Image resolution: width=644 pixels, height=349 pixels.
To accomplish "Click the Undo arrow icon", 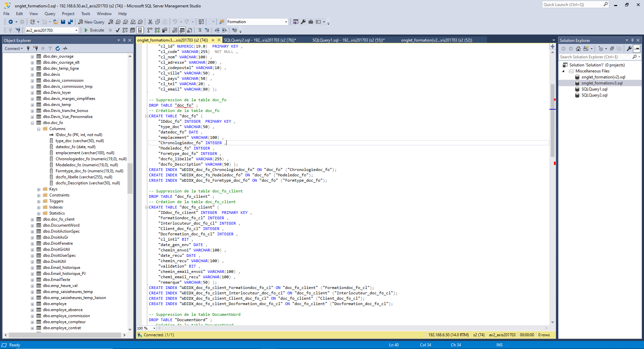I will [x=175, y=22].
